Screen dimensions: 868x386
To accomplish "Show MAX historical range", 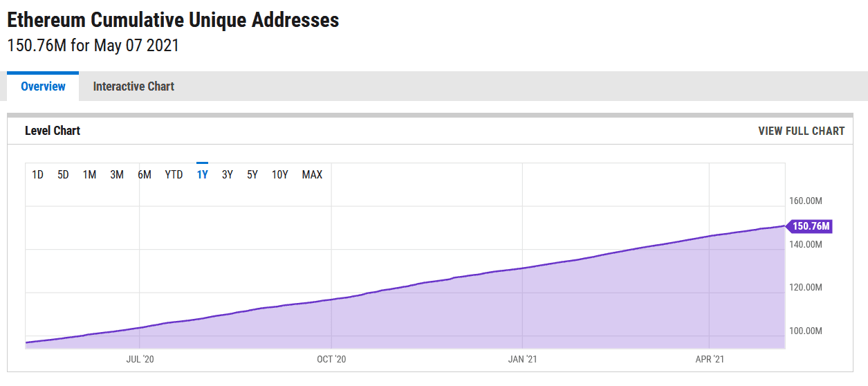I will click(x=312, y=174).
